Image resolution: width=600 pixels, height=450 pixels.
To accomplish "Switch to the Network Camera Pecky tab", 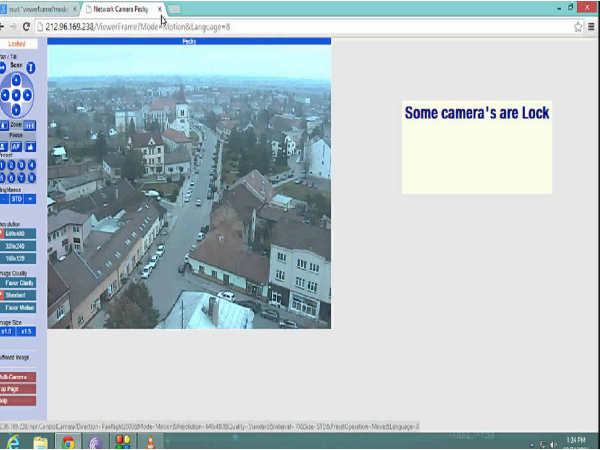I will coord(122,8).
